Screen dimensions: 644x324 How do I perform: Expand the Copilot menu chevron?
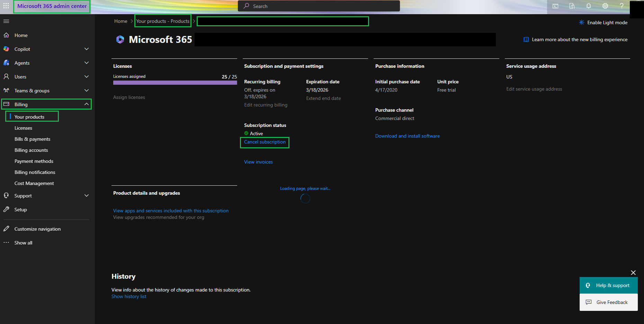87,49
